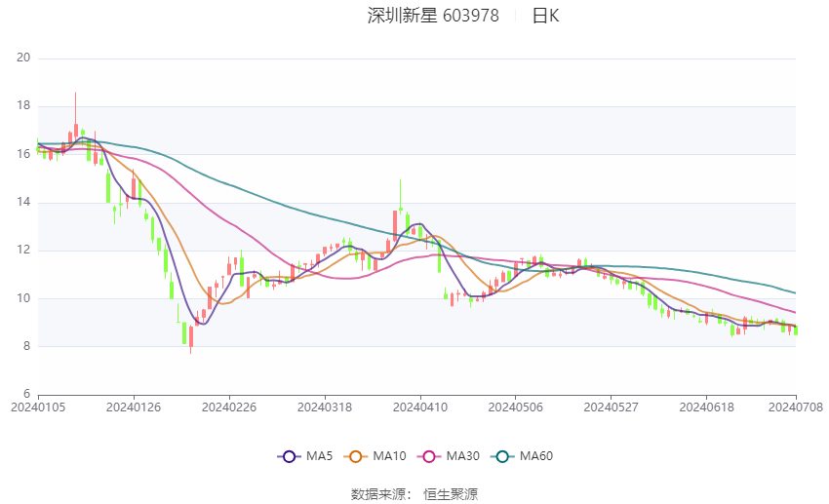
Task: Click the 20240618 date axis label
Action: (707, 407)
